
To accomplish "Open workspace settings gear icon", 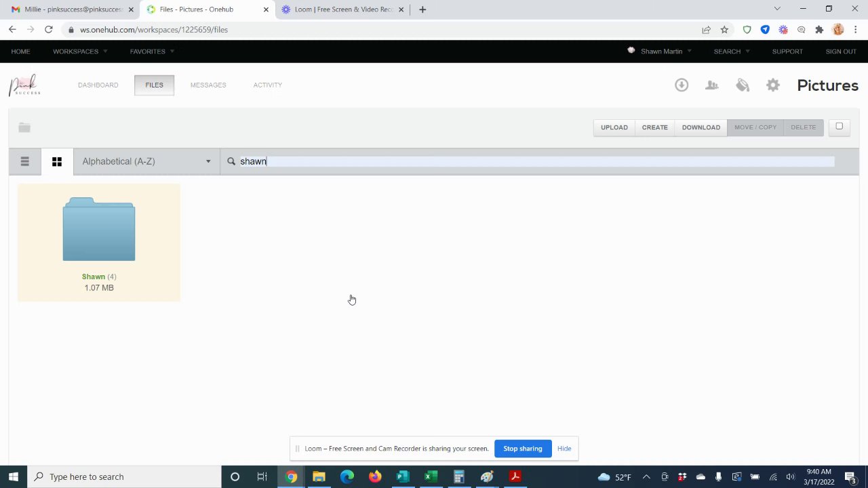I will tap(773, 85).
